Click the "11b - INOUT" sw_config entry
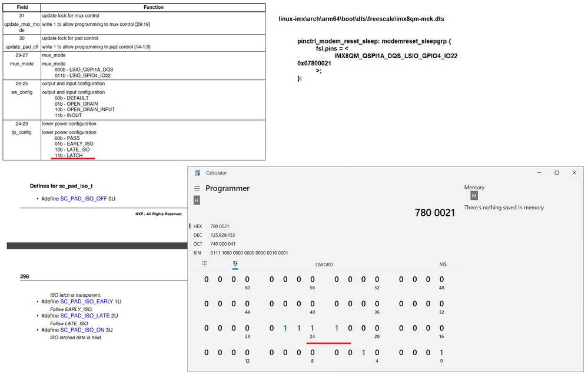 [x=68, y=115]
